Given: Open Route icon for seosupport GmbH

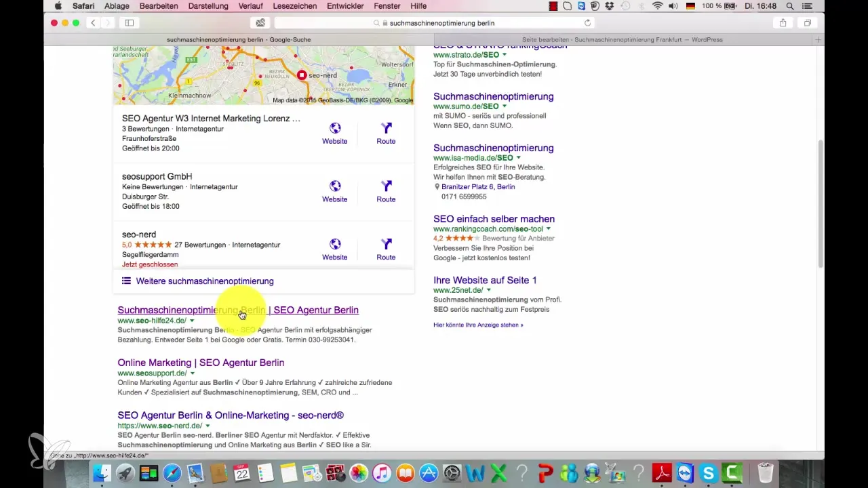Looking at the screenshot, I should tap(386, 186).
